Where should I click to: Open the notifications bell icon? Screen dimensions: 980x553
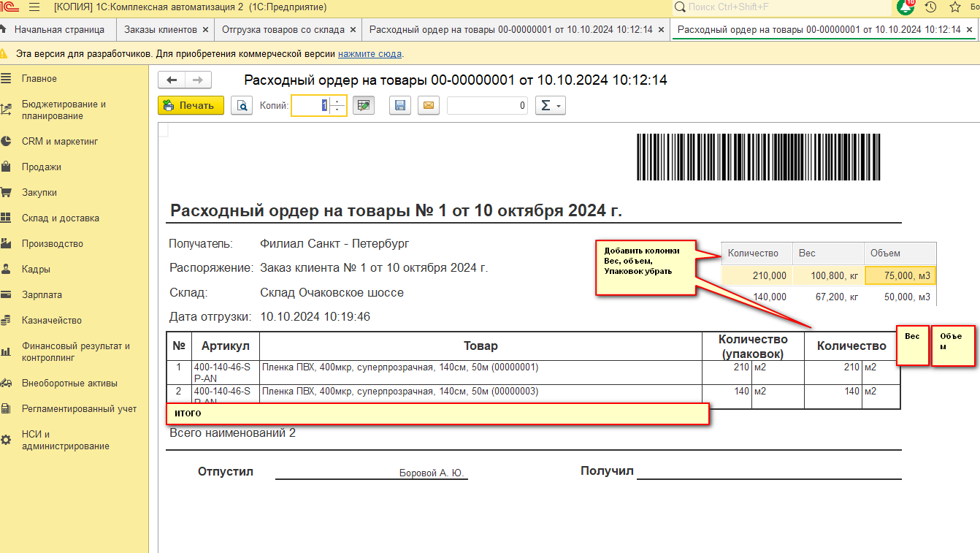pyautogui.click(x=906, y=7)
